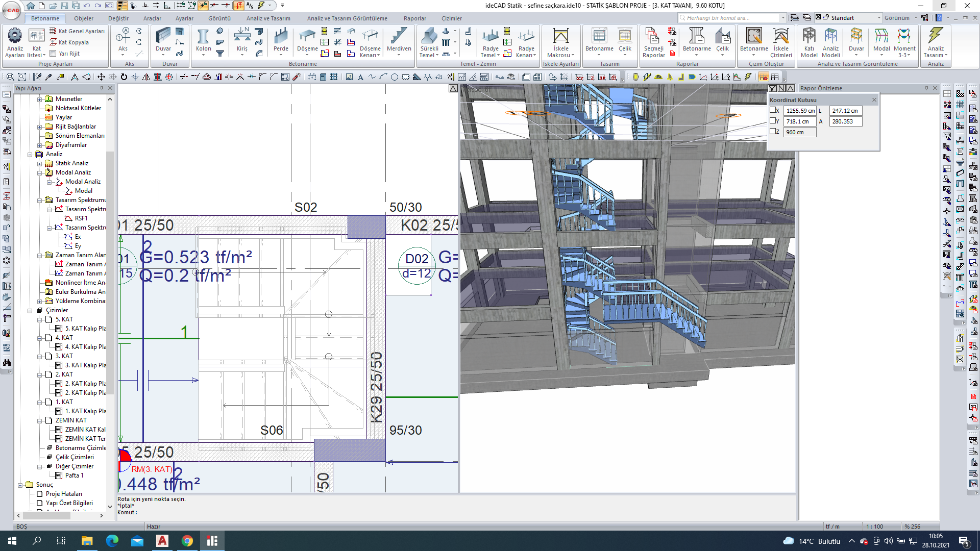The image size is (980, 551).
Task: Open Betonarme ribbon tab
Action: tap(45, 18)
